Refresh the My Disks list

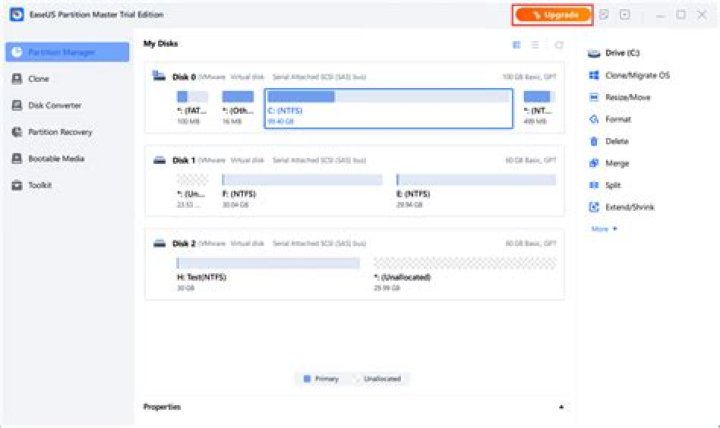click(x=559, y=45)
